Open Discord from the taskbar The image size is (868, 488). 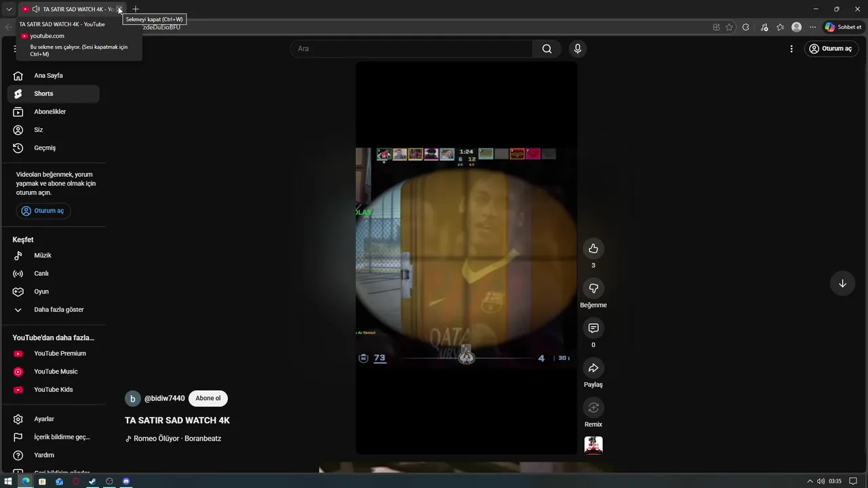click(126, 481)
